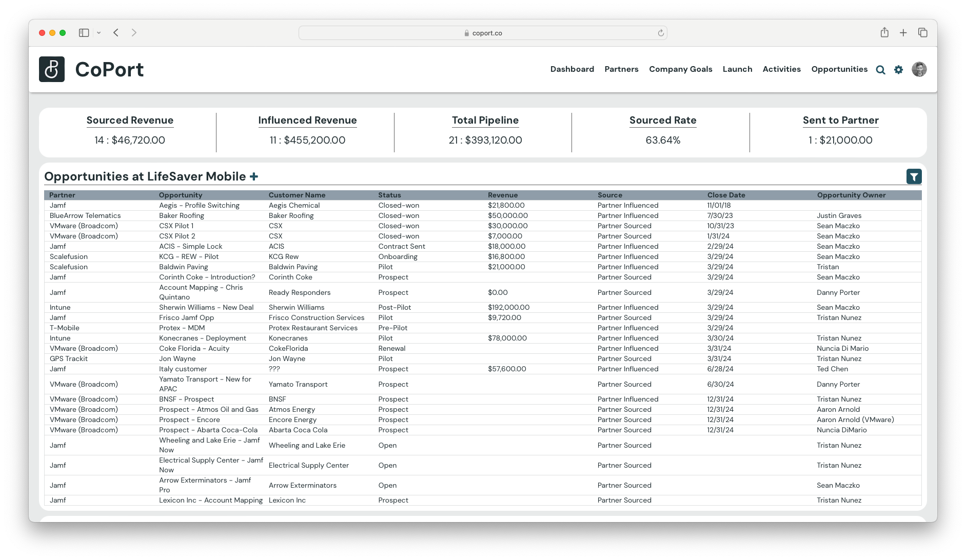Sort by Status column header
Viewport: 966px width, 560px height.
(x=390, y=195)
